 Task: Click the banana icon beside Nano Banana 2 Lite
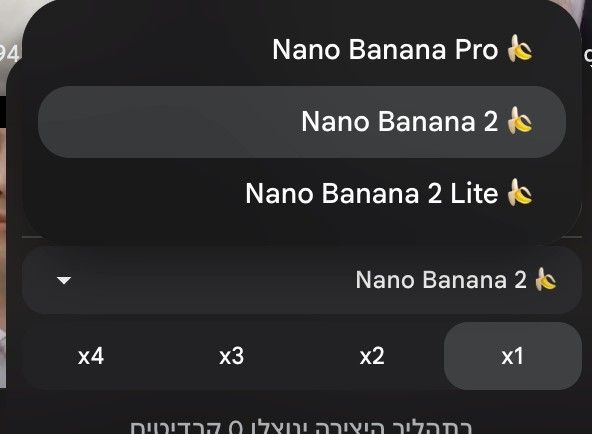520,192
